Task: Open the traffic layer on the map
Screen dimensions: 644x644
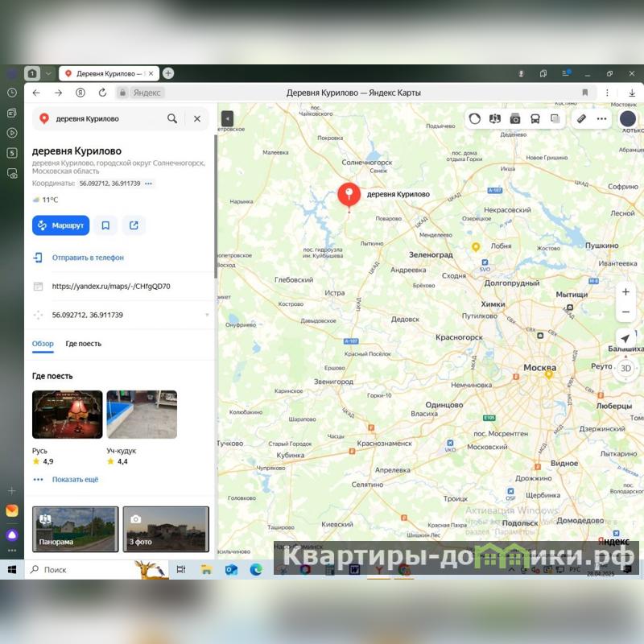Action: (475, 118)
